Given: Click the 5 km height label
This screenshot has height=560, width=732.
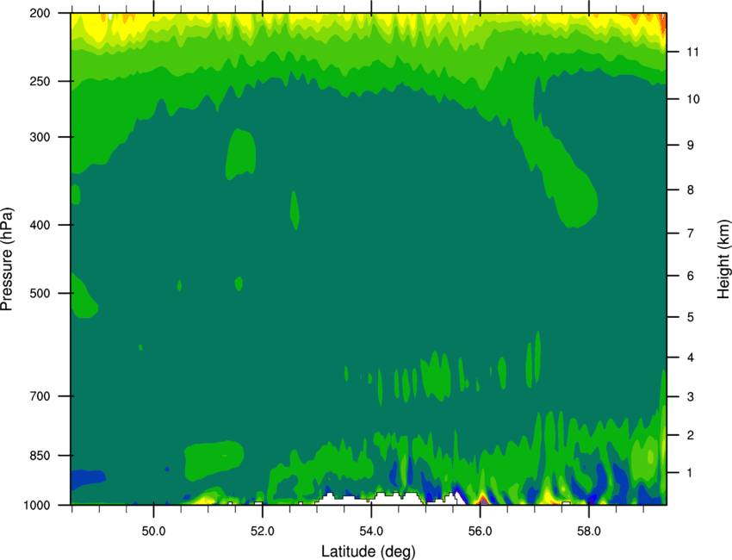Looking at the screenshot, I should point(690,317).
